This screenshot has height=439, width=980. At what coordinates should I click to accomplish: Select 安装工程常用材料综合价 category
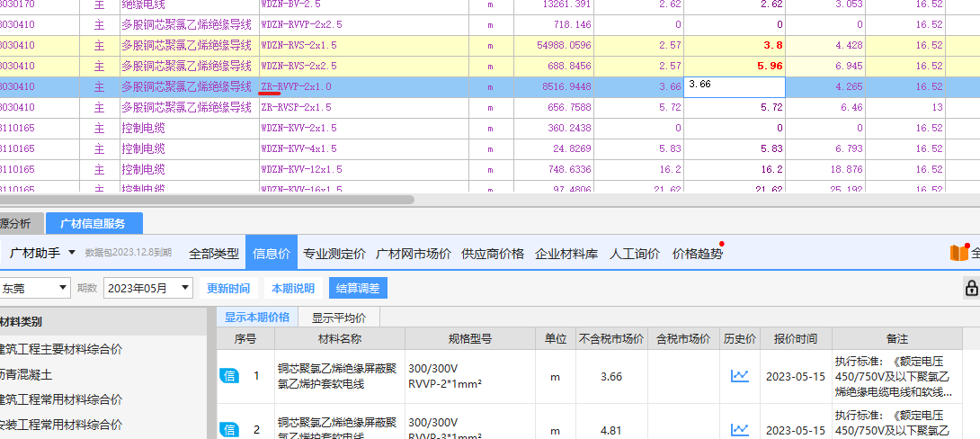coord(61,425)
